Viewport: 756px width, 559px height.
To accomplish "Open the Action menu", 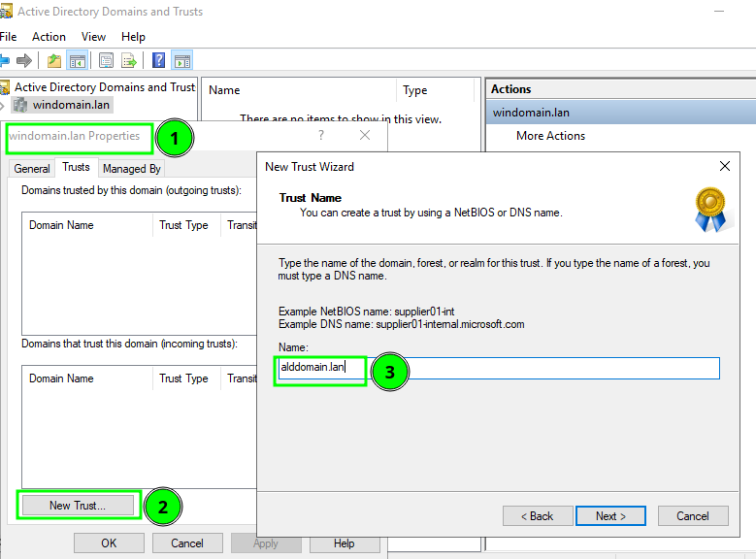I will (49, 37).
